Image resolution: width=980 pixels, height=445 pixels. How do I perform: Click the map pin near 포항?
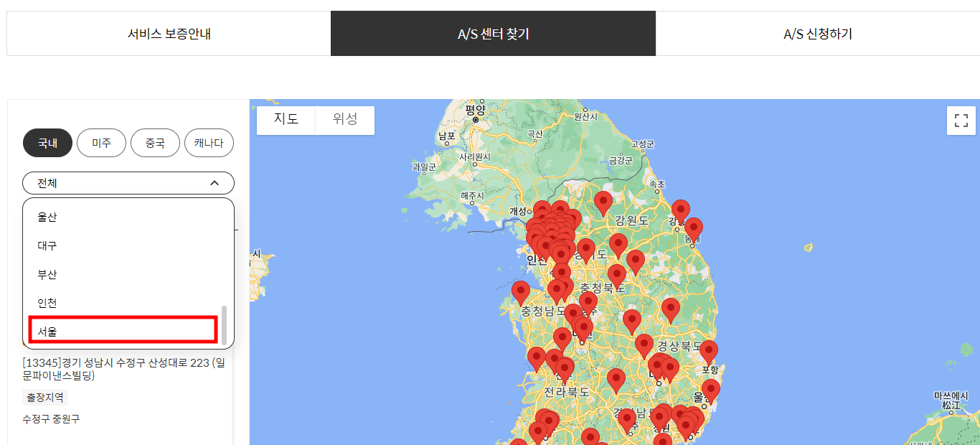(709, 352)
